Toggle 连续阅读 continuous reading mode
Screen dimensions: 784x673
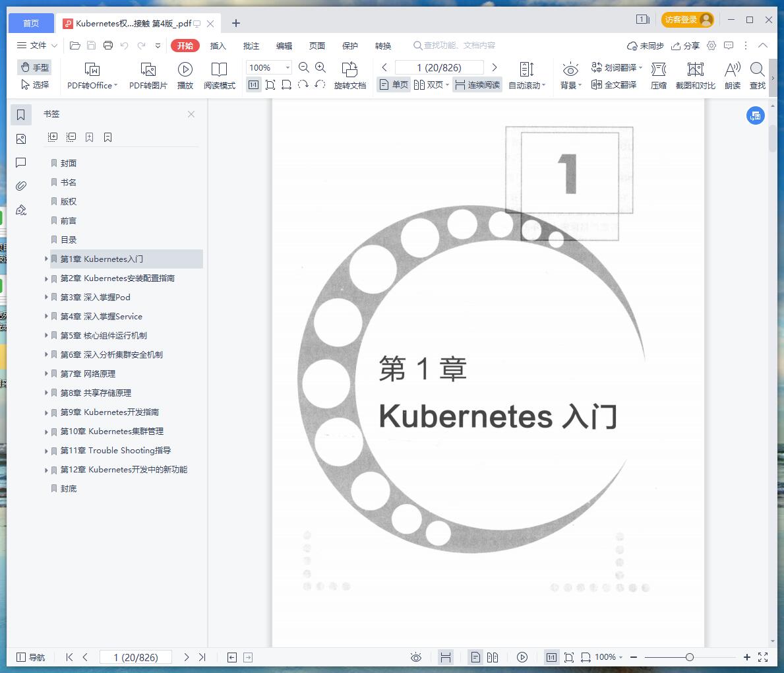tap(477, 84)
